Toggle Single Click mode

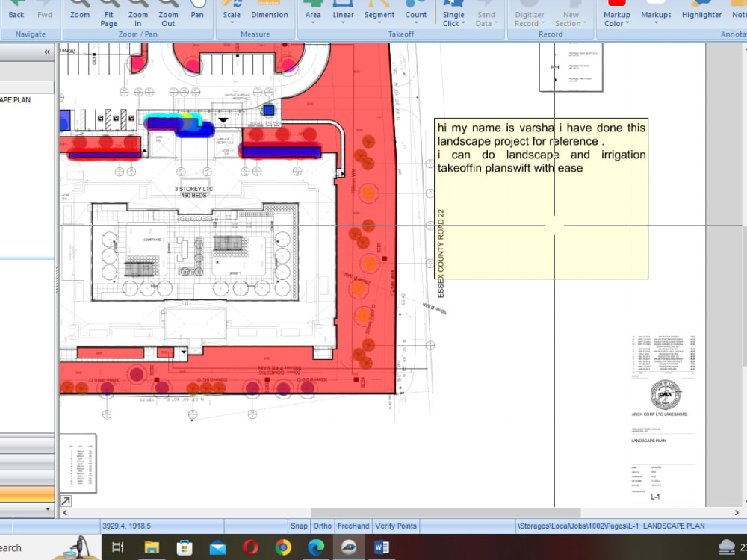coord(453,14)
